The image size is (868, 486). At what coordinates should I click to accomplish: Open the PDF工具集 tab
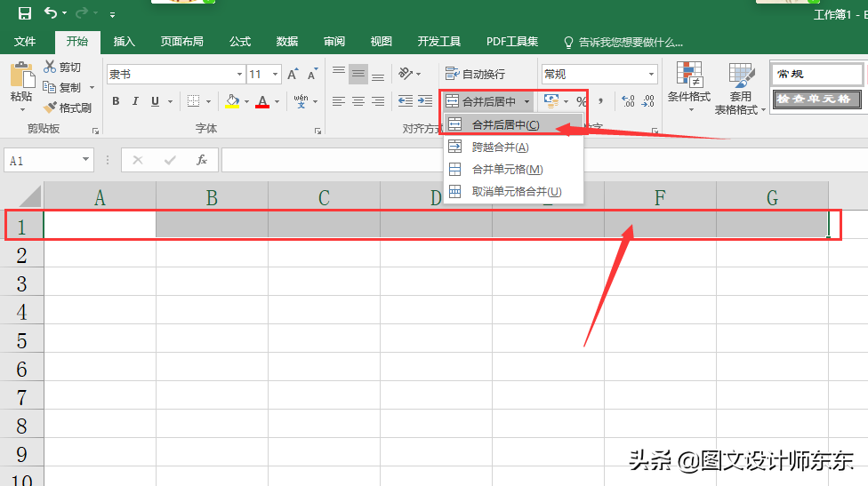point(512,42)
